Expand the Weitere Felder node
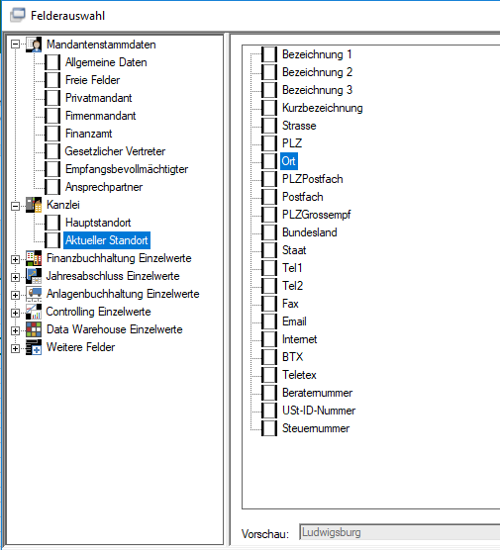 point(15,348)
